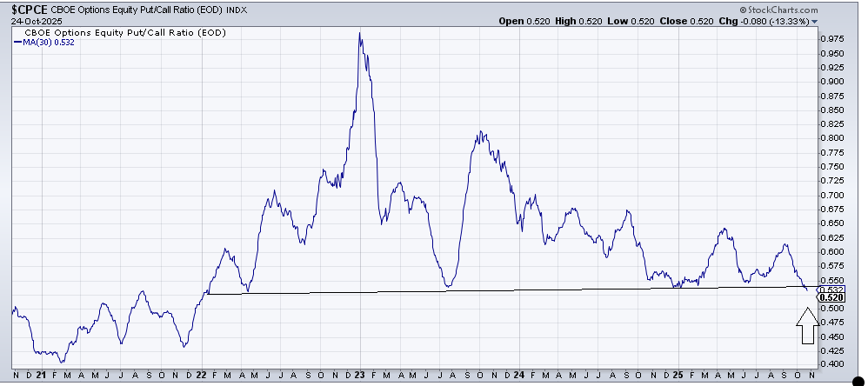Click the 25 year label on time axis
868x386 pixels.
pyautogui.click(x=678, y=375)
